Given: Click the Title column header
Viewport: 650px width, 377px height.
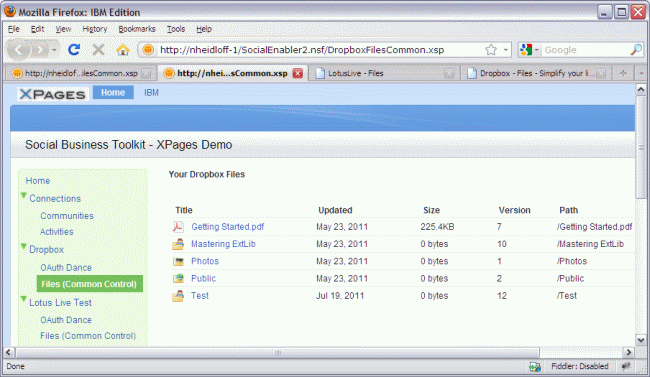Looking at the screenshot, I should point(184,210).
